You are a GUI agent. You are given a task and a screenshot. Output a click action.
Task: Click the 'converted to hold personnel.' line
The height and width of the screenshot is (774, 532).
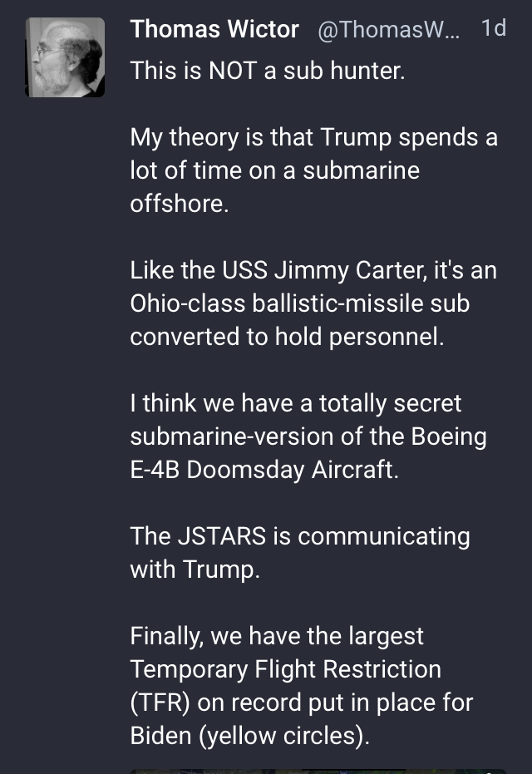288,337
